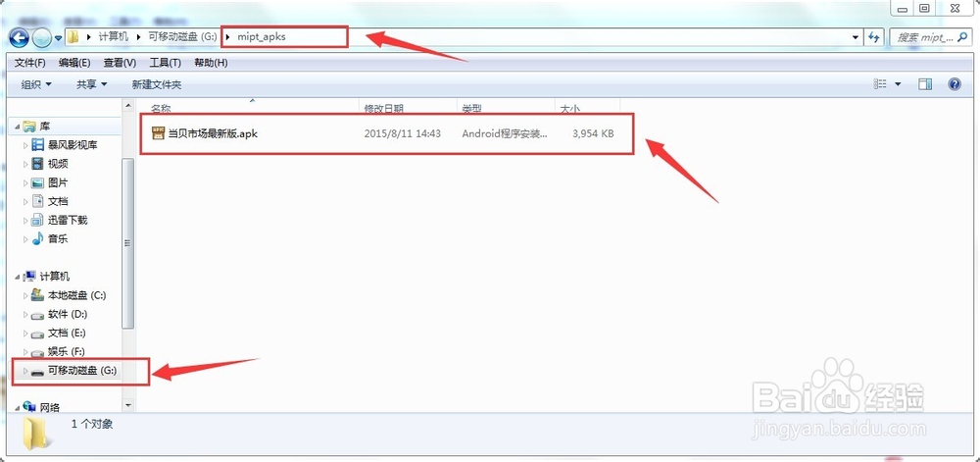Screen dimensions: 980x462
Task: Click the search mipt_apks input field
Action: coord(930,37)
